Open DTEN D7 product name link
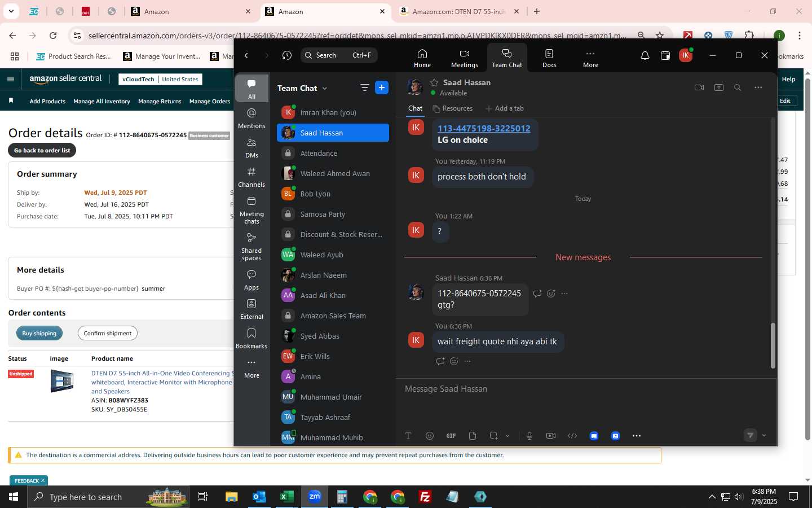The image size is (812, 508). coord(161,382)
